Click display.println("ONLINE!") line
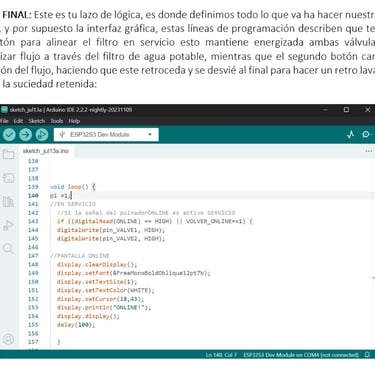 (x=104, y=308)
